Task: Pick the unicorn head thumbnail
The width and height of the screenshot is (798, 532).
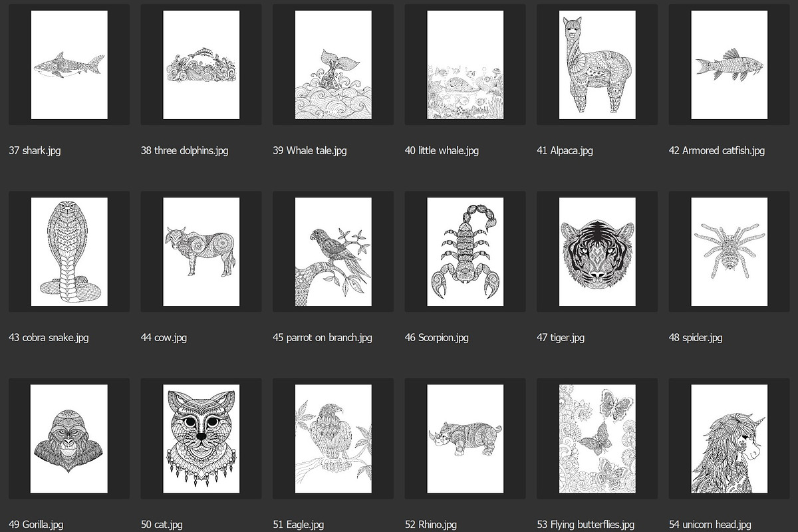Action: [x=730, y=439]
